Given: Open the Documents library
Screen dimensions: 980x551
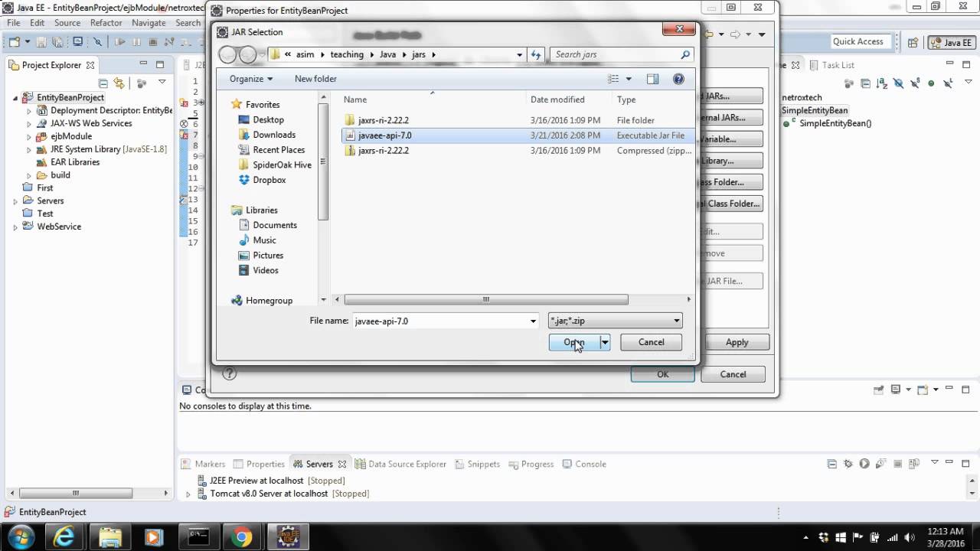Looking at the screenshot, I should click(275, 225).
